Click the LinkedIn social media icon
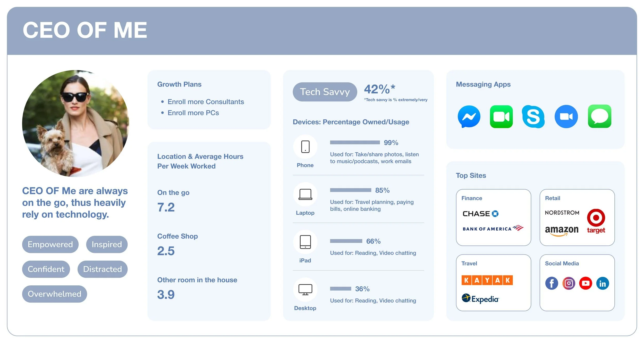 tap(603, 283)
